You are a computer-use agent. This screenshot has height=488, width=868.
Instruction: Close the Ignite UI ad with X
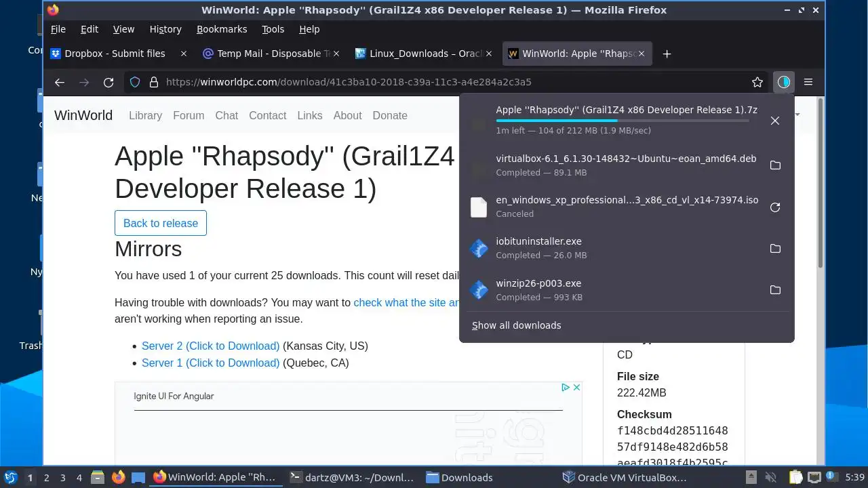(x=576, y=388)
